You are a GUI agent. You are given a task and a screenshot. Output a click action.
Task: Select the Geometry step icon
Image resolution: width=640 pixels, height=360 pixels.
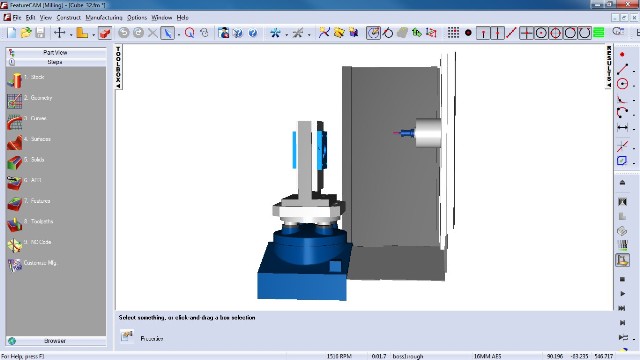[14, 101]
